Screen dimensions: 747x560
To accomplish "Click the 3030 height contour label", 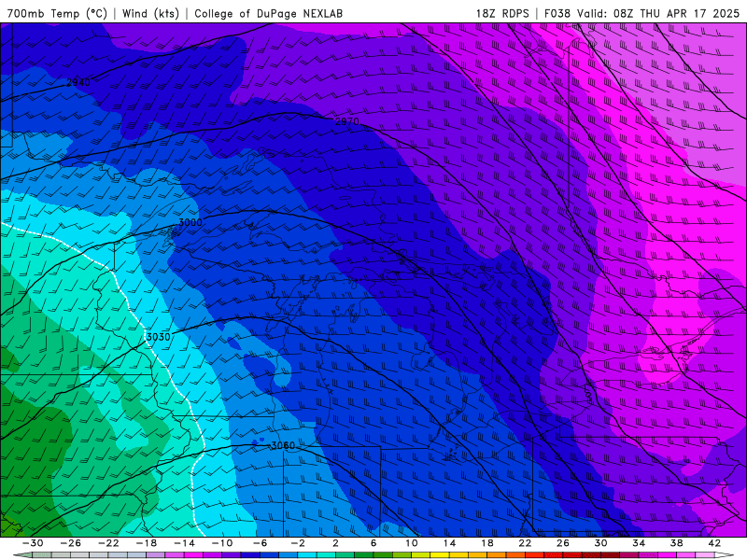I will [158, 337].
